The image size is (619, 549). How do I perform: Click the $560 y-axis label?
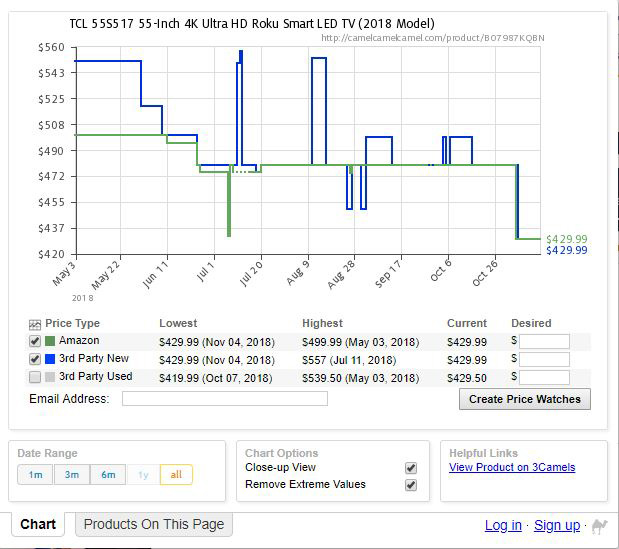click(x=51, y=47)
